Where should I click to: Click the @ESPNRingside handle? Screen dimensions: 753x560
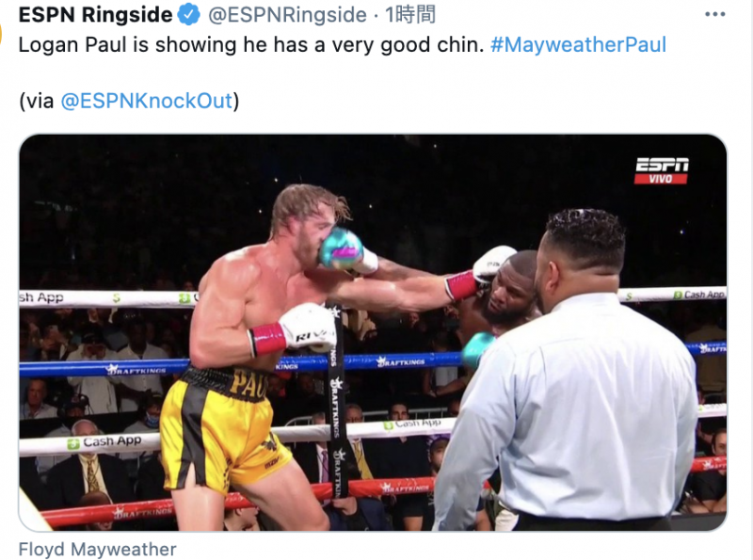pyautogui.click(x=287, y=14)
